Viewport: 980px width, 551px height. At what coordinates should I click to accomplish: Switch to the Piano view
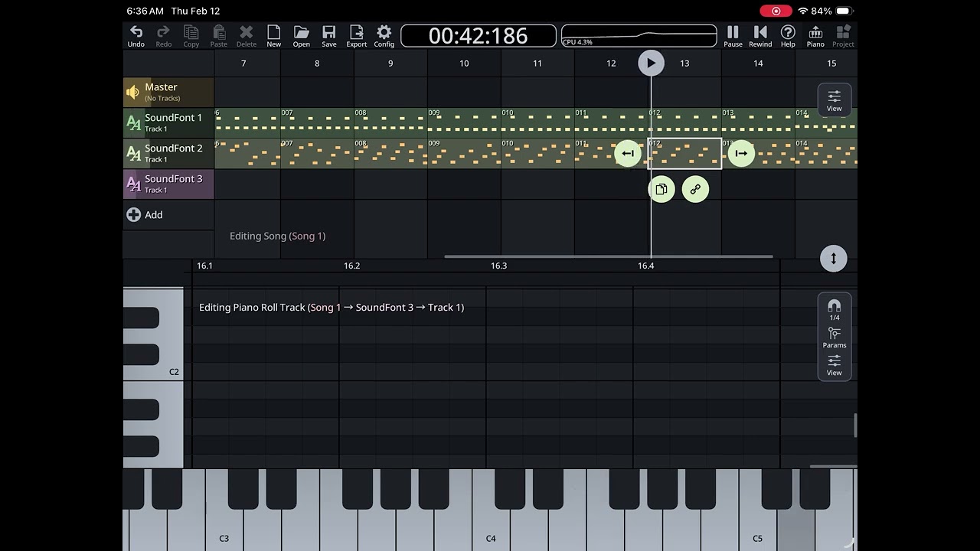[x=815, y=36]
